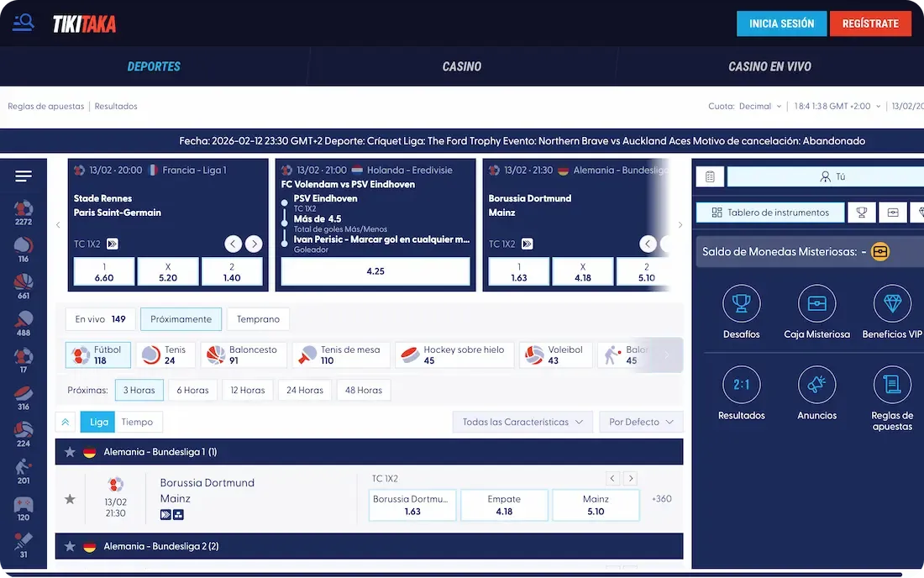Click the Beneficios VIP diamond icon
924x578 pixels.
pyautogui.click(x=892, y=304)
